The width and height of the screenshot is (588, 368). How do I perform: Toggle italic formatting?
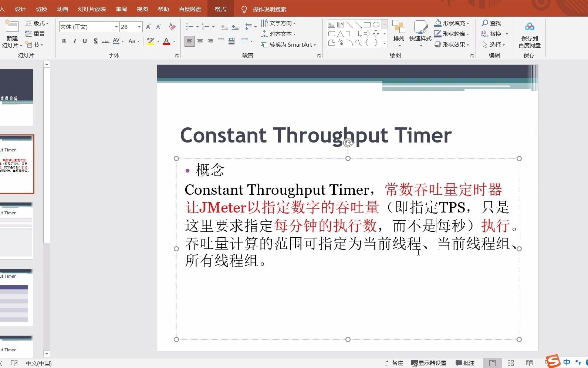point(74,41)
